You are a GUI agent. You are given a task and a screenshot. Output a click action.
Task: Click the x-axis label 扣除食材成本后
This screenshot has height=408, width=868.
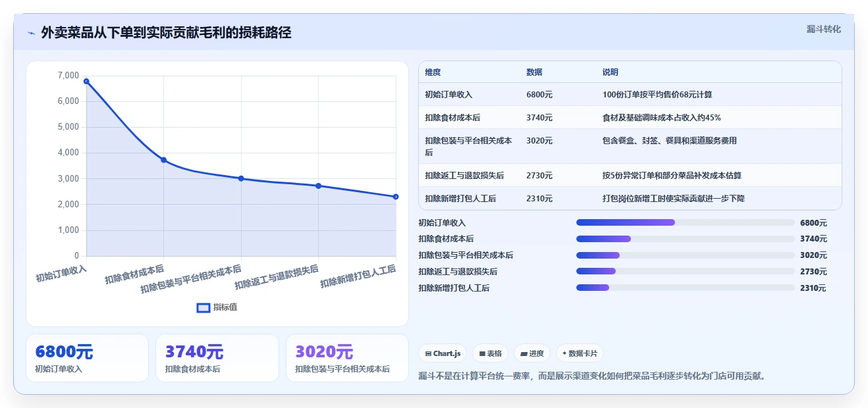point(134,274)
